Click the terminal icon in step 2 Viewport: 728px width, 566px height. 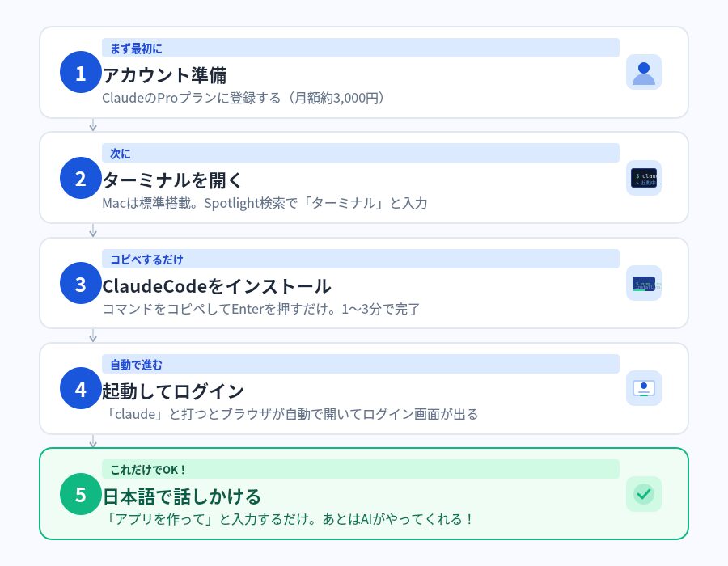point(643,178)
